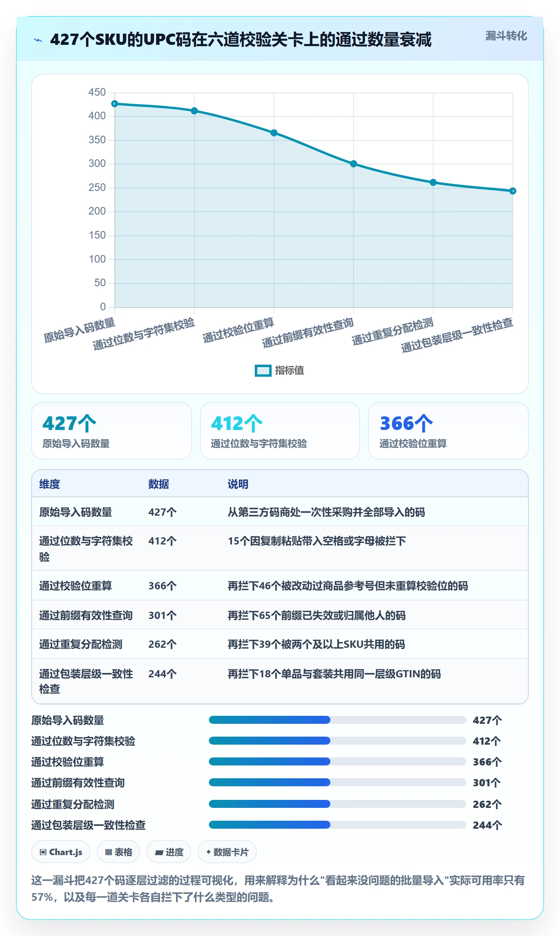Open the 366个 通过校验位重算 data card
This screenshot has height=936, width=560.
448,431
